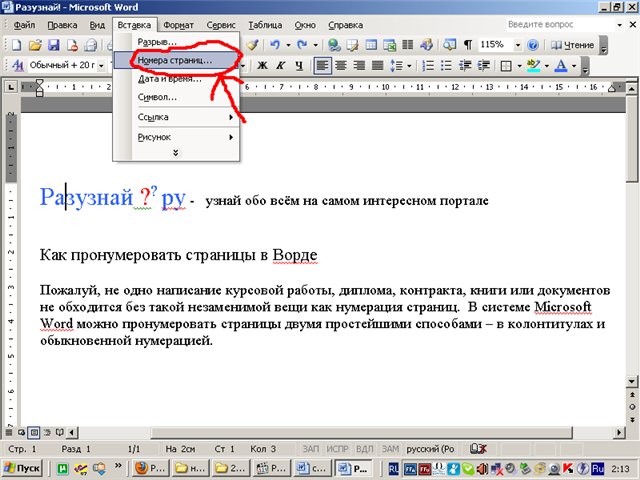Open the Tables and Borders toolbar icon
The width and height of the screenshot is (640, 480).
(x=353, y=45)
